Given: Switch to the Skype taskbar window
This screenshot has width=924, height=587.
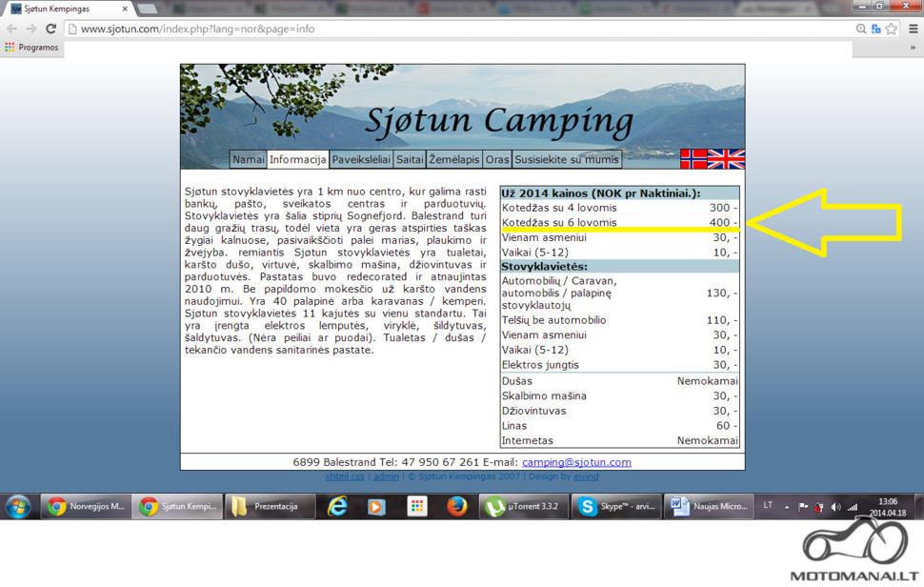Looking at the screenshot, I should pos(616,506).
